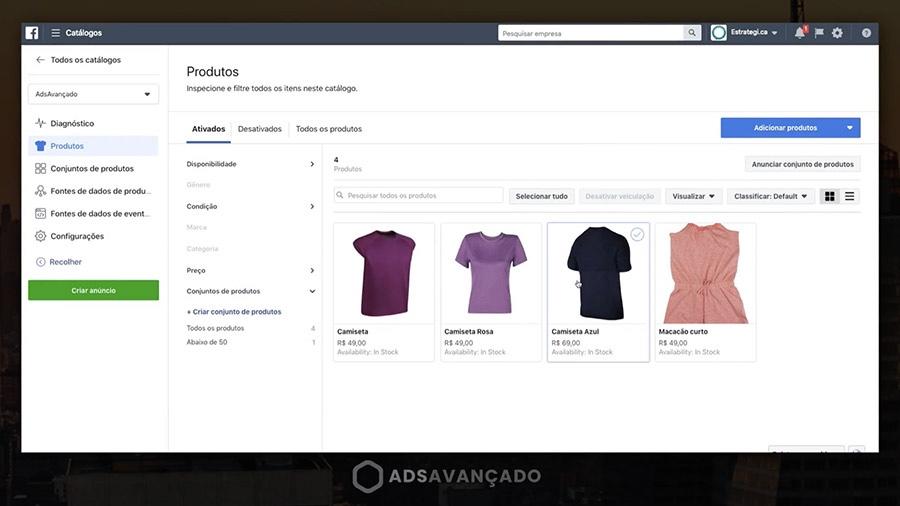The width and height of the screenshot is (900, 506).
Task: Open Conjuntos de produtos in the sidebar
Action: pyautogui.click(x=93, y=168)
